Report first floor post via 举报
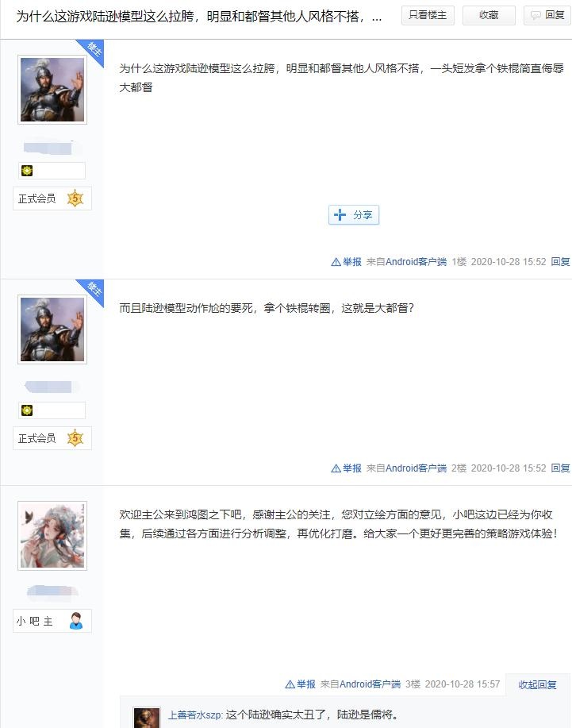572x728 pixels. pos(346,262)
